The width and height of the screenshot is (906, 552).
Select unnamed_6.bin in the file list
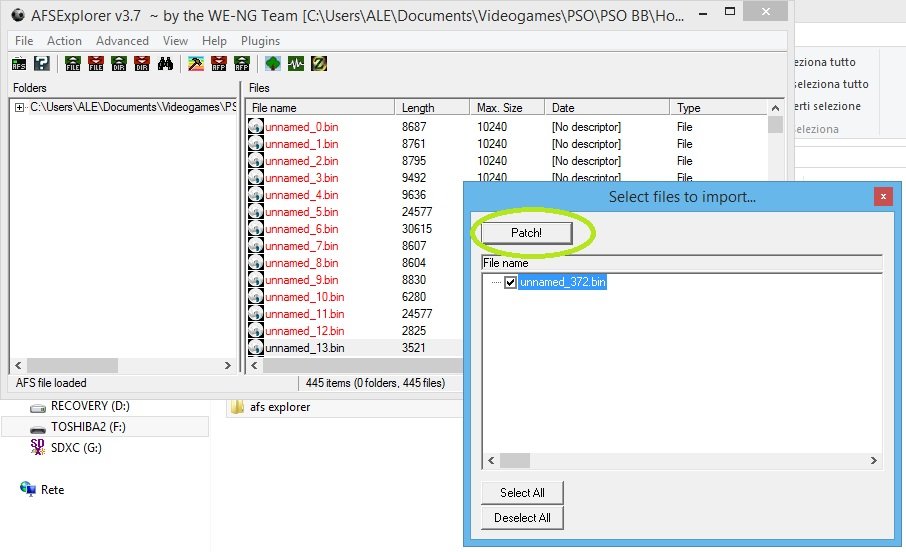[302, 229]
